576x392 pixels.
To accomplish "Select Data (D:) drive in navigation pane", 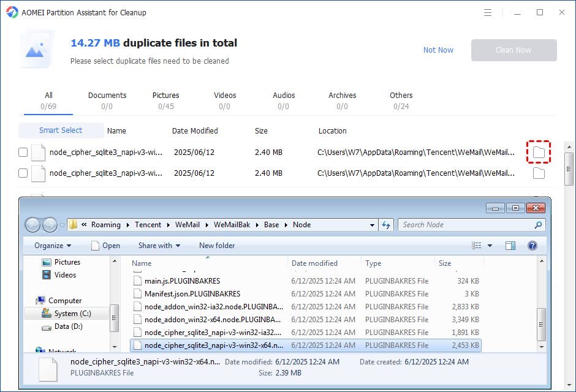I will click(63, 326).
